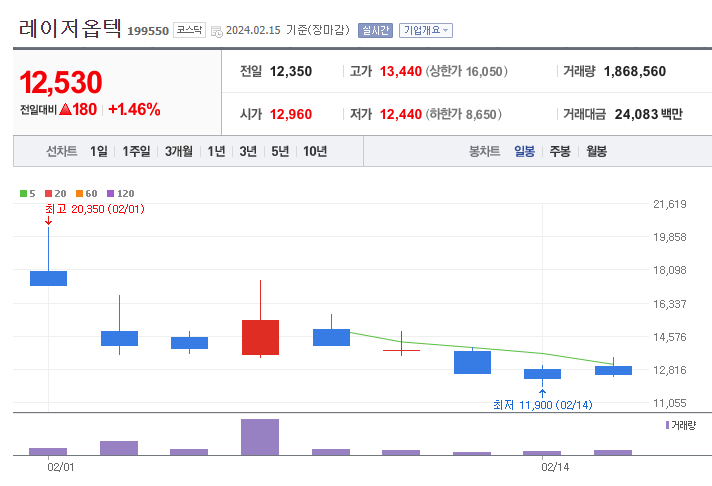Screen dimensions: 712x486
Task: Click the large red candlestick
Action: point(260,337)
